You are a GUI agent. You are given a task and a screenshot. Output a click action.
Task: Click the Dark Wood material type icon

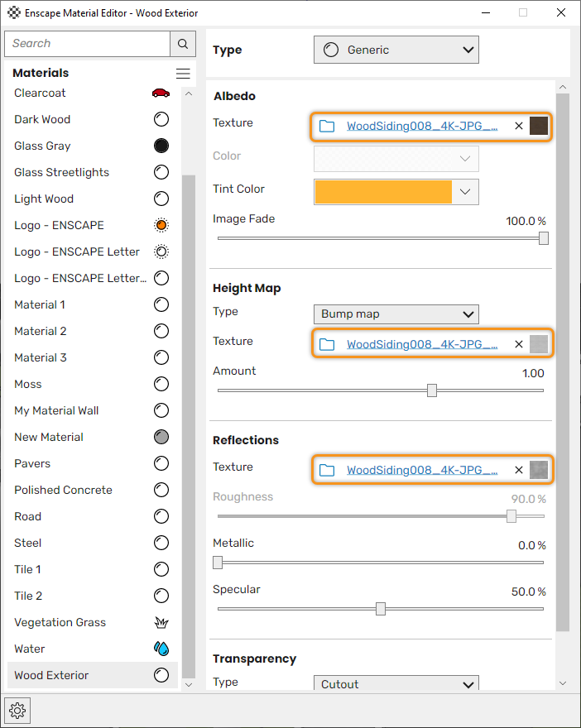161,119
